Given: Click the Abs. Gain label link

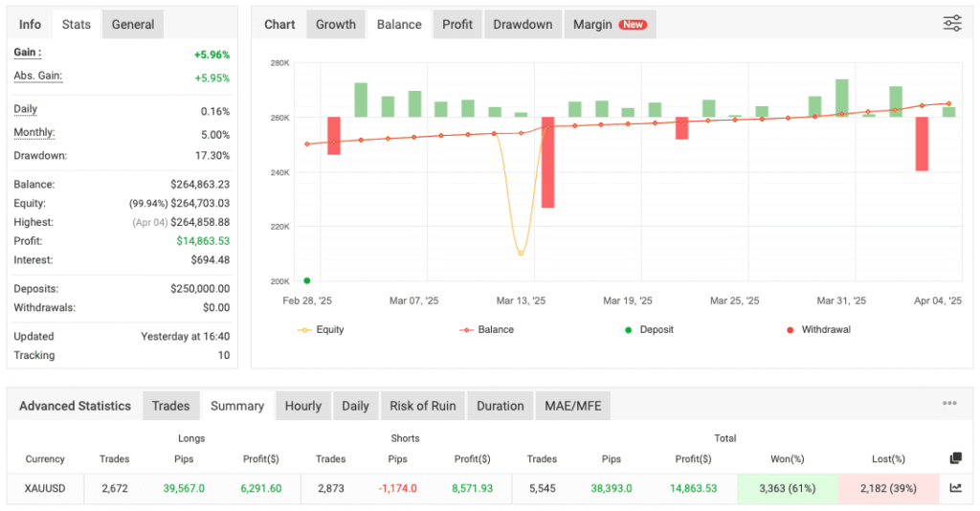Looking at the screenshot, I should [x=38, y=77].
